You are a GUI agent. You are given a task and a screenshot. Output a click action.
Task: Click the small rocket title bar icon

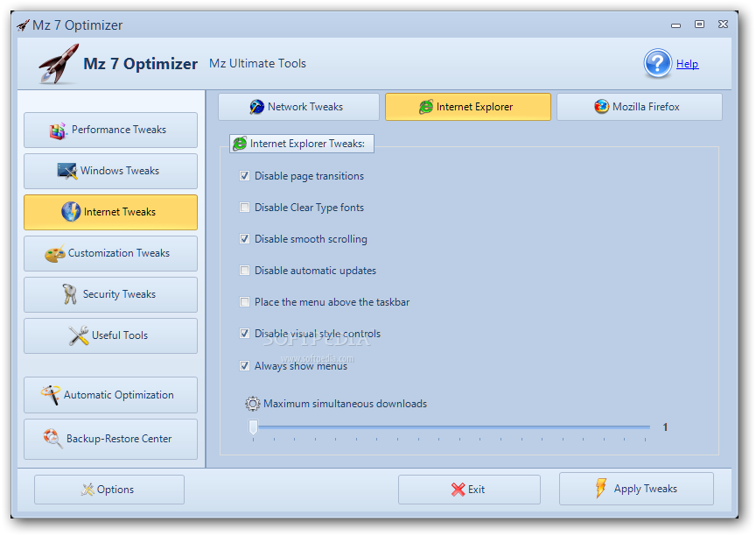pos(23,25)
